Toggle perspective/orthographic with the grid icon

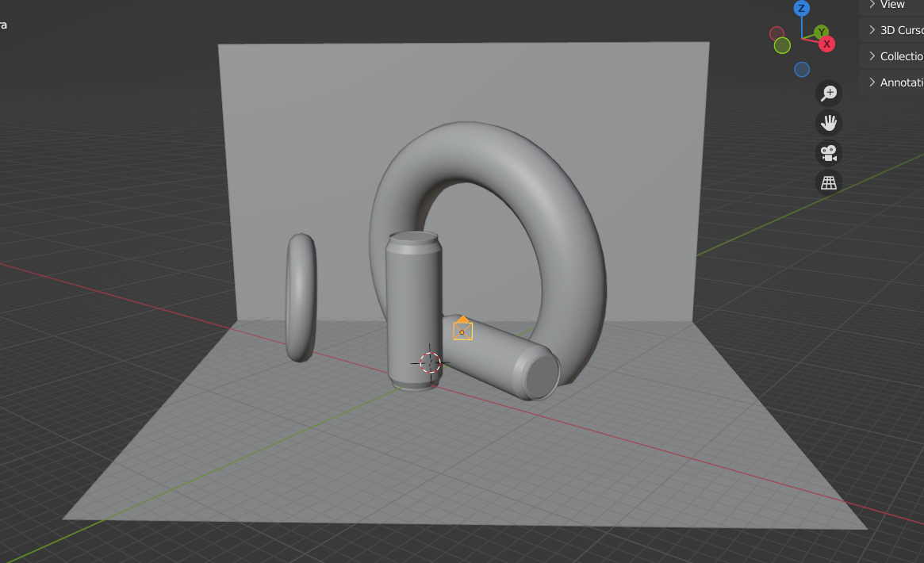click(x=829, y=182)
